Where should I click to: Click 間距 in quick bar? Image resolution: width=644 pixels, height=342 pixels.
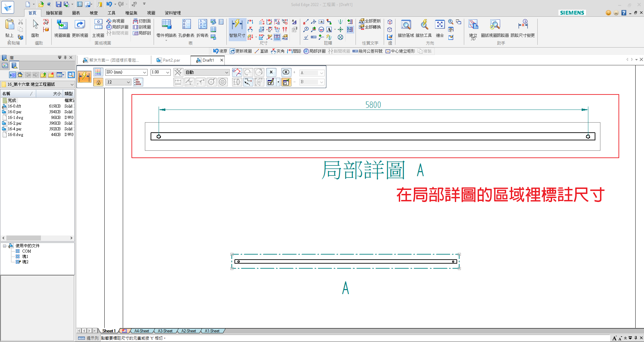coord(294,51)
